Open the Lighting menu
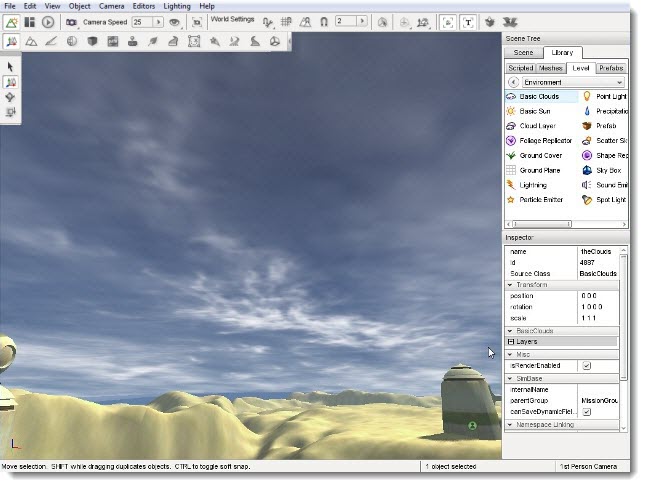The height and width of the screenshot is (487, 645). point(176,6)
